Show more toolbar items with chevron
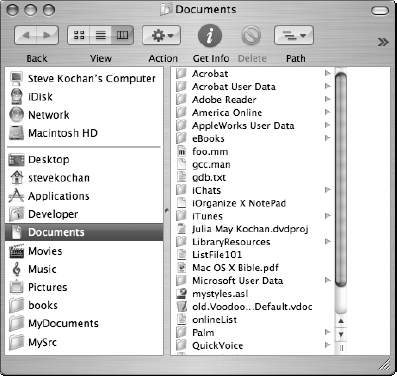397x376 pixels. pos(383,42)
